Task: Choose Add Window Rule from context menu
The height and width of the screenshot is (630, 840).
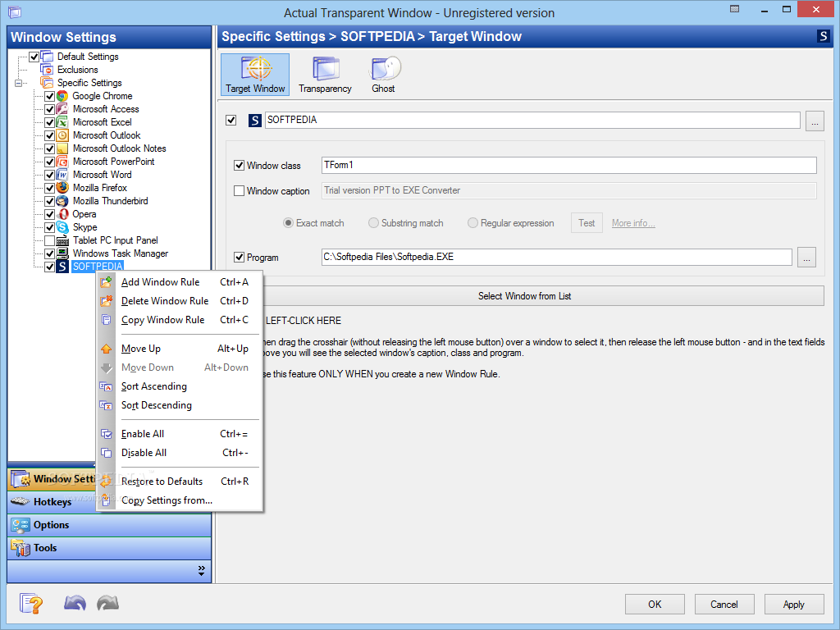Action: [x=180, y=282]
